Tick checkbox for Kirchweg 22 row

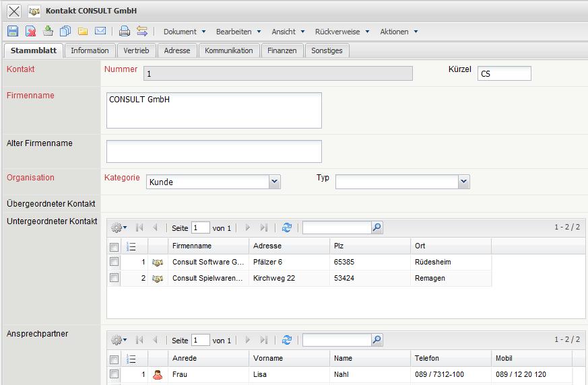tap(114, 278)
